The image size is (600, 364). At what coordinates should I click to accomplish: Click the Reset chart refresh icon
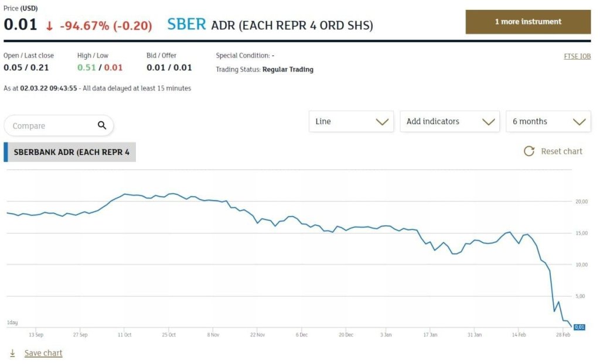tap(529, 151)
